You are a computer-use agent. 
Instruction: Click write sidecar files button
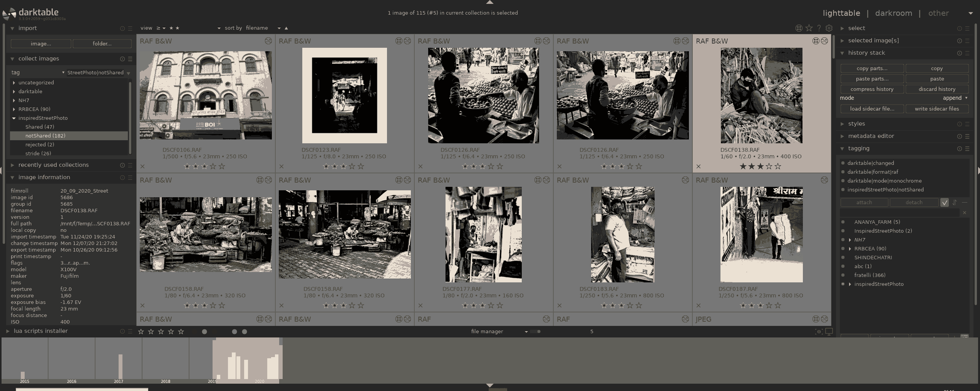click(937, 109)
